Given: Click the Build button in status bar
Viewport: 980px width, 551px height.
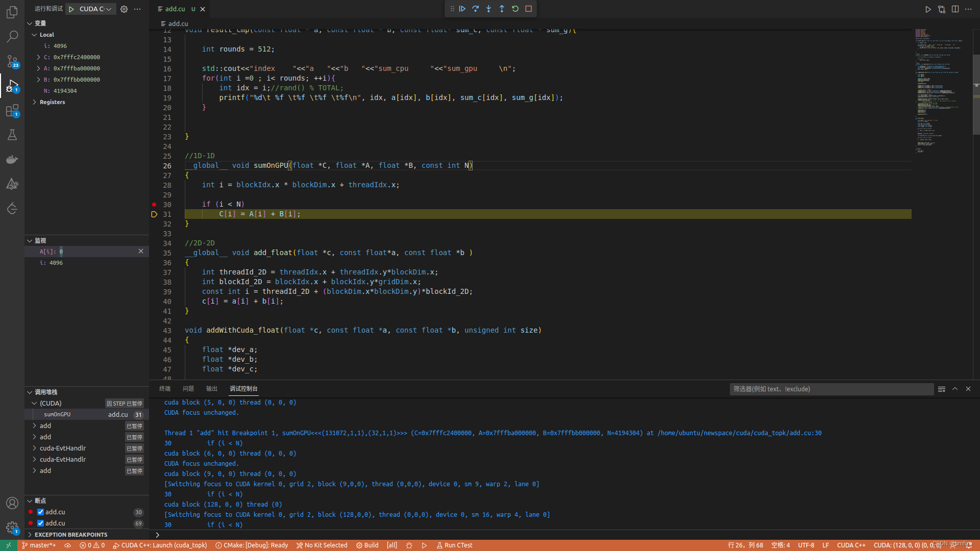Looking at the screenshot, I should point(367,545).
